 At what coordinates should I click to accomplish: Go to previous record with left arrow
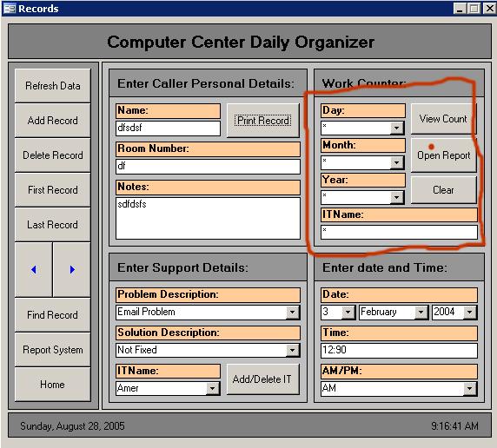point(34,270)
